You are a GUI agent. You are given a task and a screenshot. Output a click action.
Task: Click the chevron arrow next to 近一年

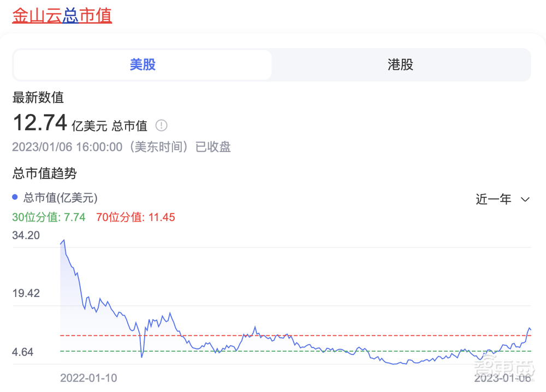(525, 200)
